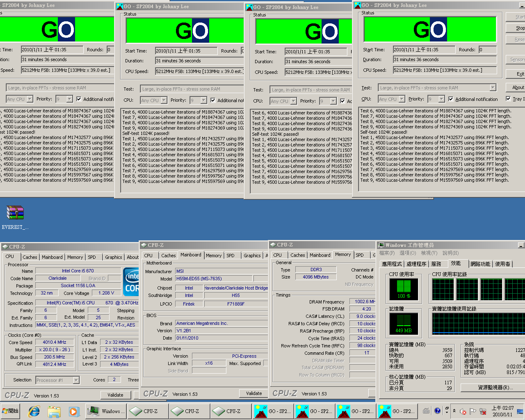Click the title icon of the CPU-Z Memory window
Image resolution: width=525 pixels, height=420 pixels.
(273, 245)
